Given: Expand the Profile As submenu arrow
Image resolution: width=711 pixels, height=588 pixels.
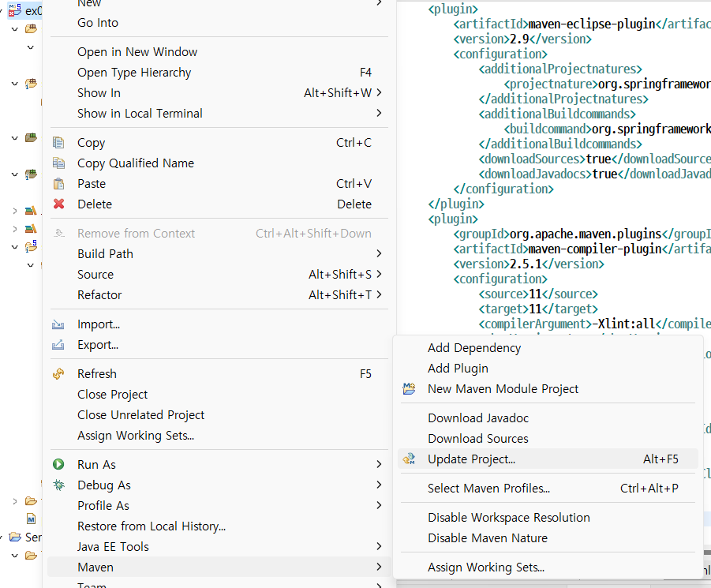Looking at the screenshot, I should click(379, 505).
